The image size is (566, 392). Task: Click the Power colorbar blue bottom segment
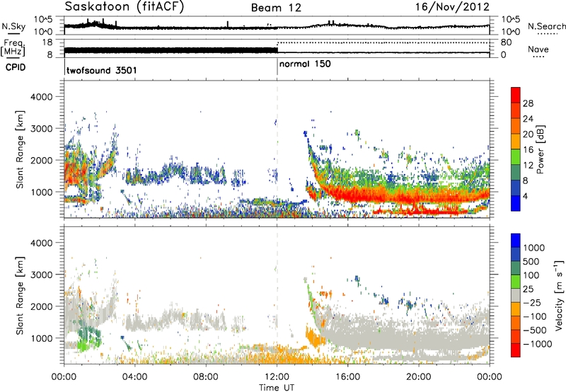(x=516, y=204)
